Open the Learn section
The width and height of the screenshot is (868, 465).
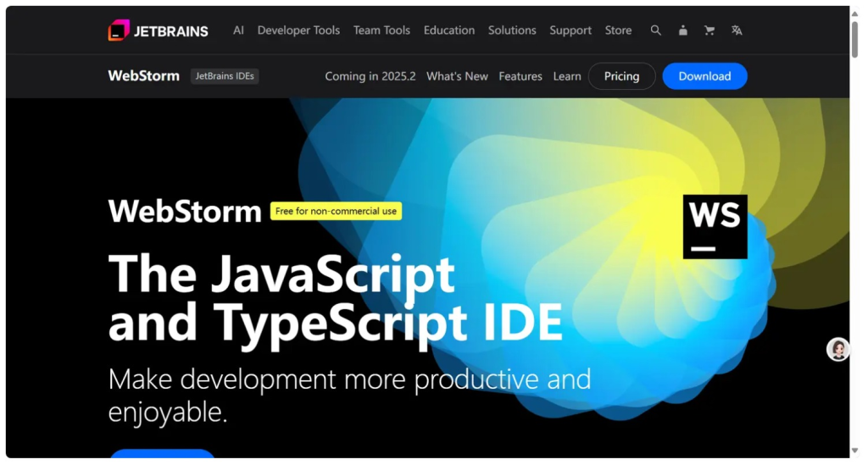[567, 76]
